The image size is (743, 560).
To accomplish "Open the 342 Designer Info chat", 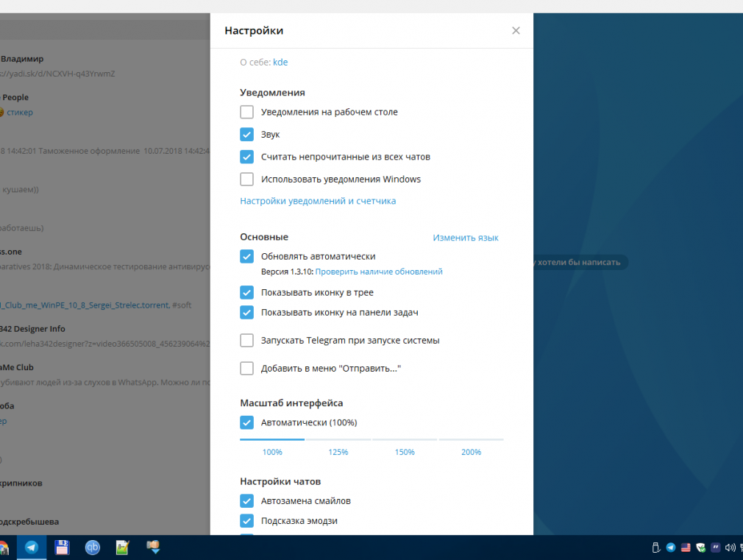I will tap(104, 336).
